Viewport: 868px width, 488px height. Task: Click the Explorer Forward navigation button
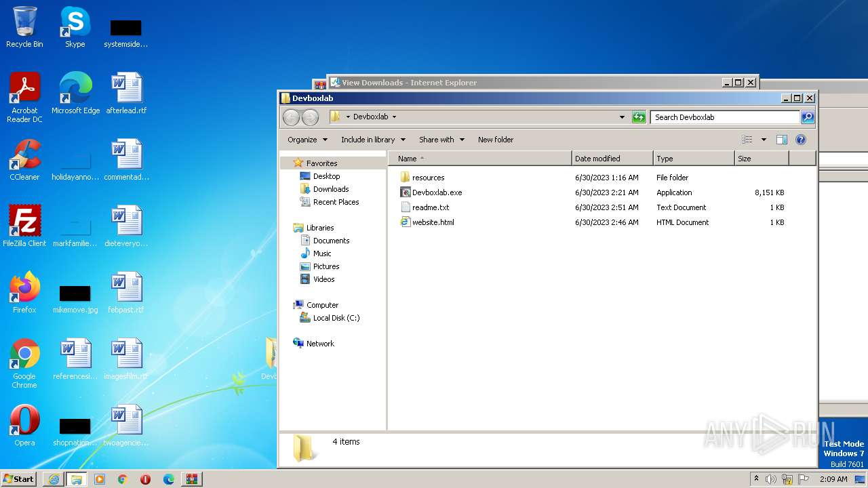(310, 117)
